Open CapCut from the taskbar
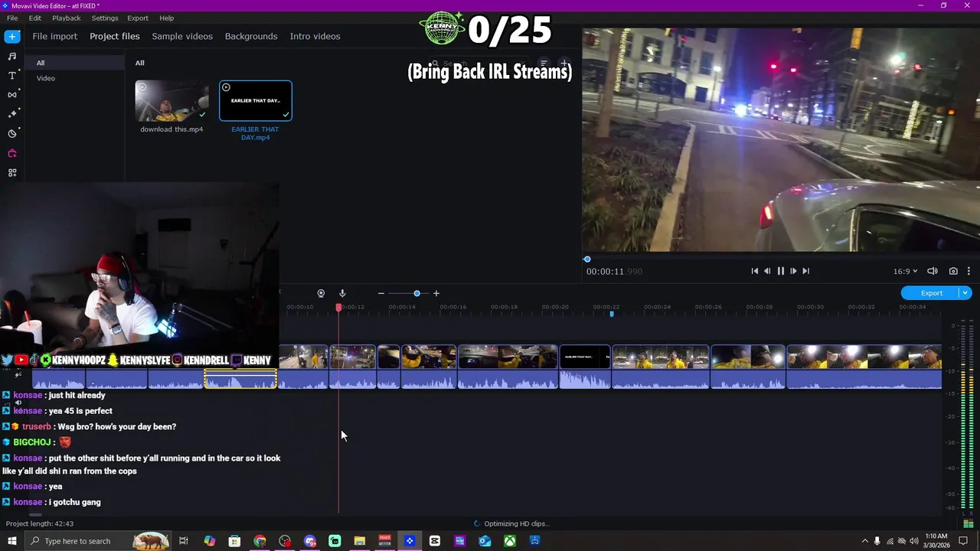 pyautogui.click(x=435, y=541)
